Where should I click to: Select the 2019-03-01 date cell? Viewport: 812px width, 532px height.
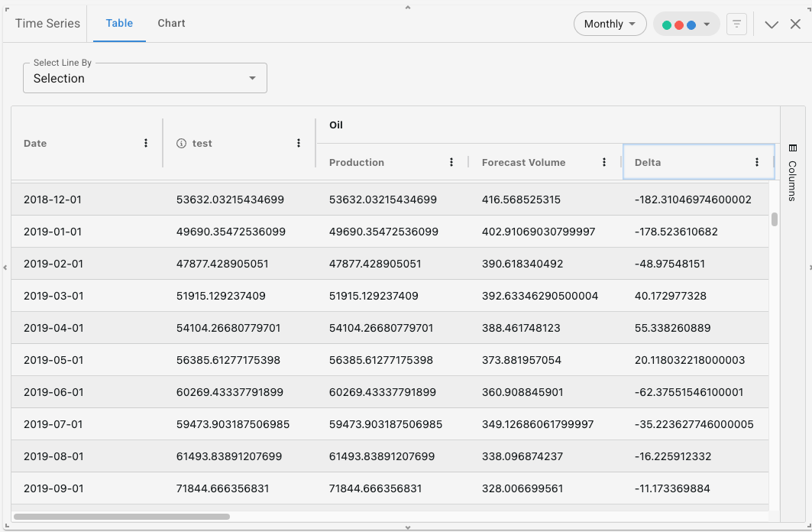pos(53,296)
